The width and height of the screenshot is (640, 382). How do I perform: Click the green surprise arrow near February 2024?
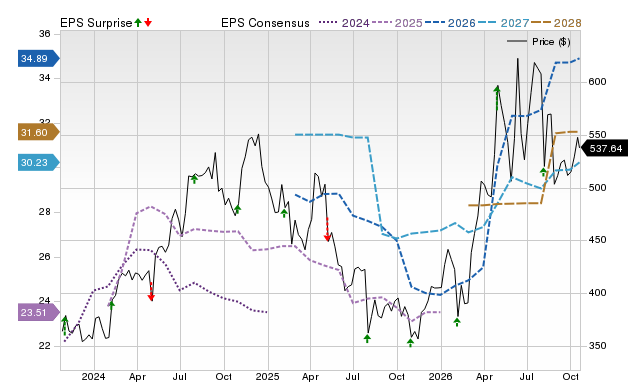111,304
